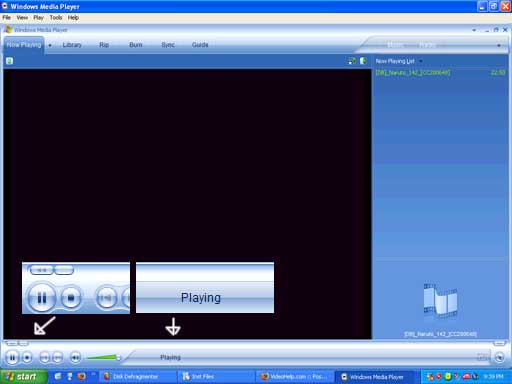Open the Play menu
The width and height of the screenshot is (512, 384).
pyautogui.click(x=38, y=17)
